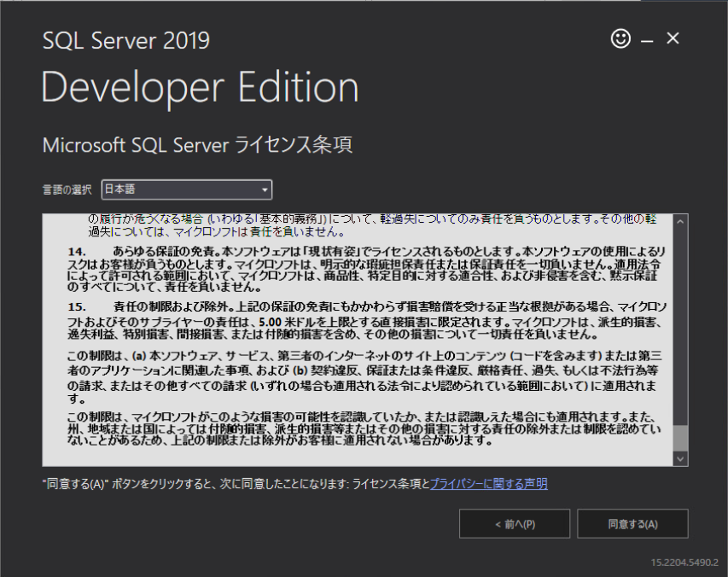Minimize the installer window
Viewport: 728px width, 577px height.
tap(647, 38)
